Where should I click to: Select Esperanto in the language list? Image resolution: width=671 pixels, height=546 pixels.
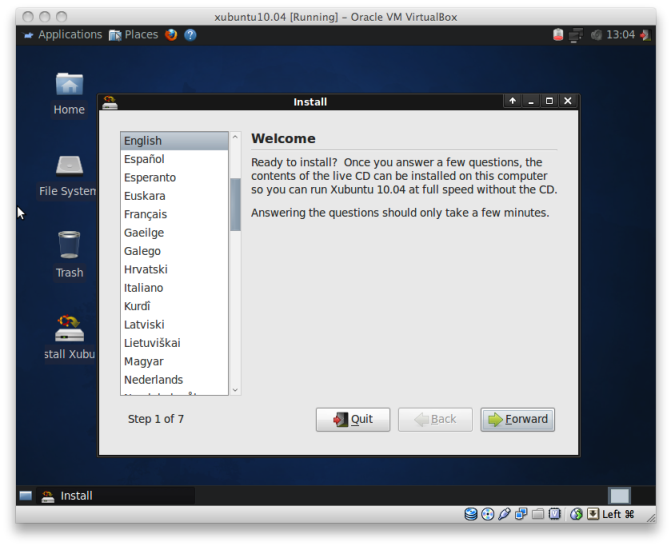click(x=174, y=178)
